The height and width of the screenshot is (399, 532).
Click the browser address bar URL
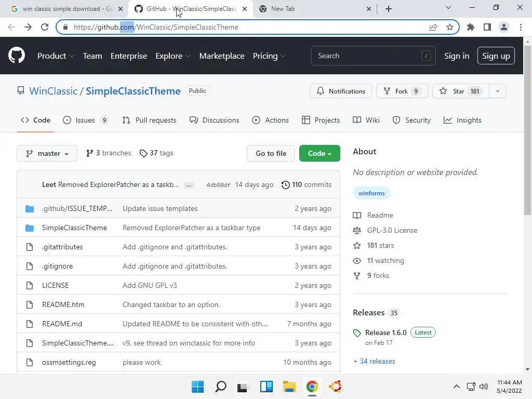[x=156, y=27]
